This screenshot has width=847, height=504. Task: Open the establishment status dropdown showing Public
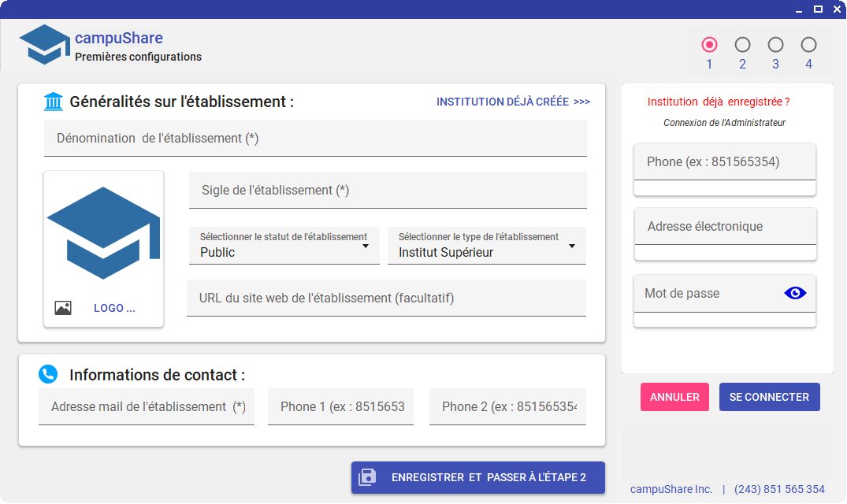tap(284, 246)
